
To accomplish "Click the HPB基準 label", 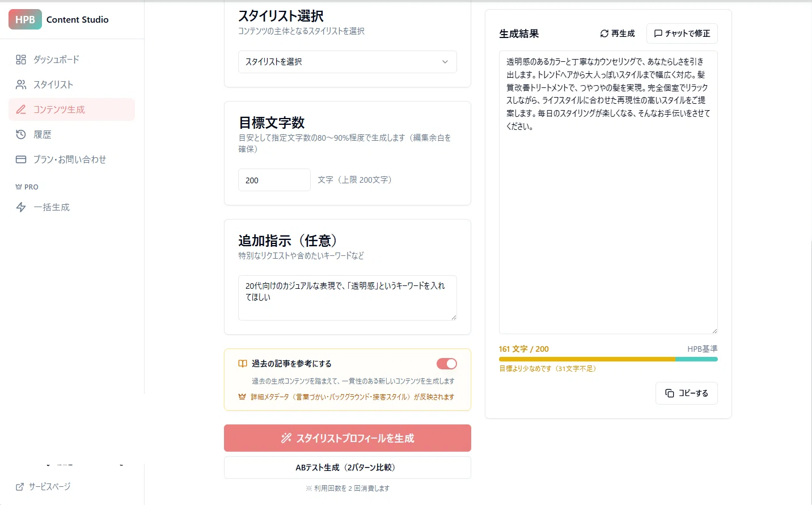I will pos(703,349).
